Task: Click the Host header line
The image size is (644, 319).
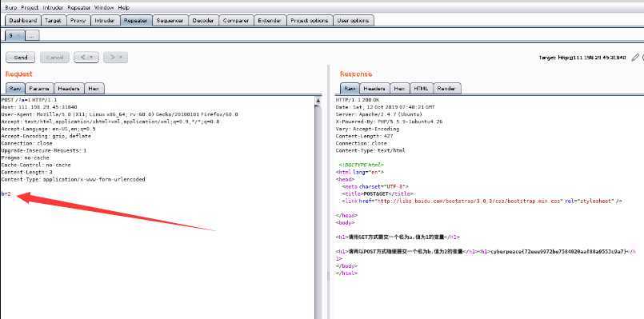Action: (x=39, y=107)
